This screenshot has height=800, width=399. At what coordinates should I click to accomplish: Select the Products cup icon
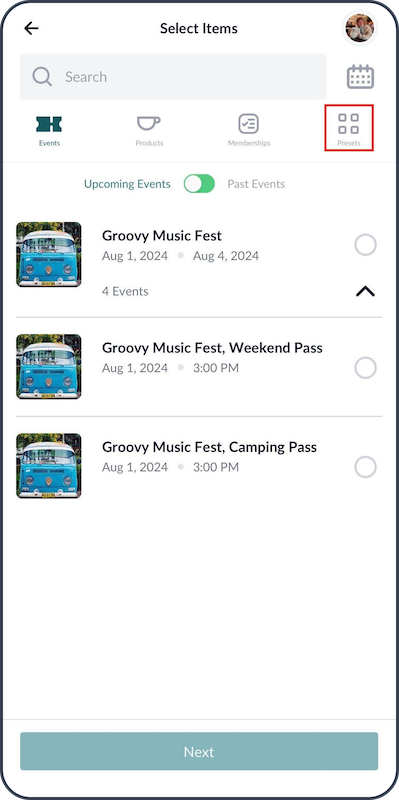pos(149,123)
